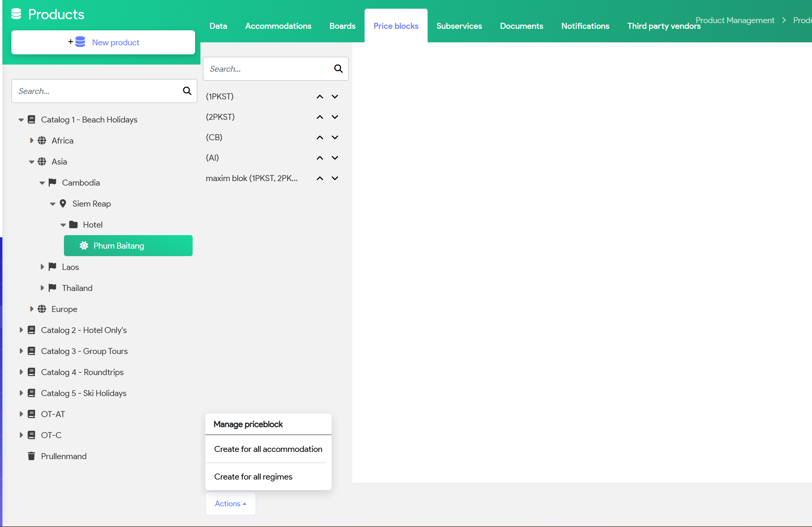This screenshot has width=812, height=527.
Task: Switch to the Accommodations tab
Action: 278,26
